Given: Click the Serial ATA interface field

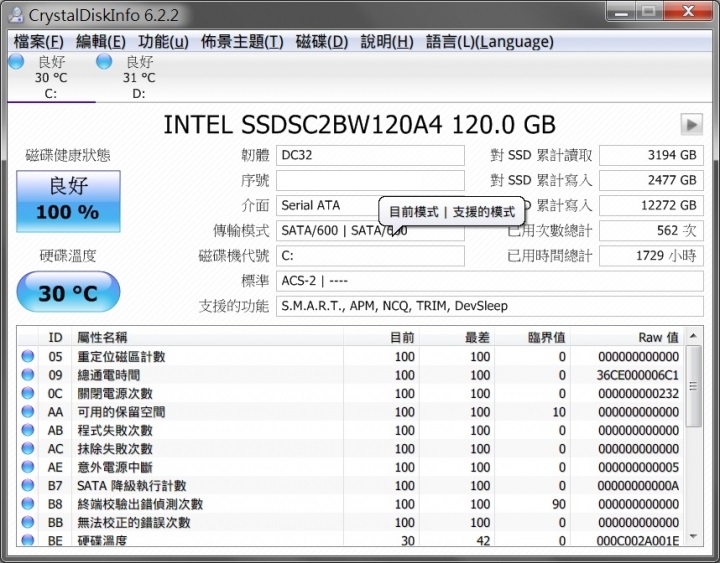Looking at the screenshot, I should [370, 206].
